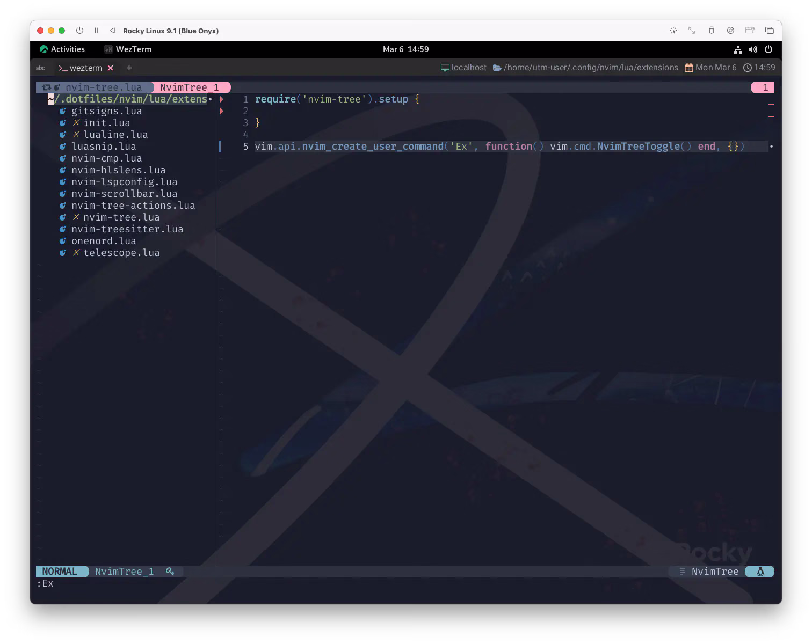The height and width of the screenshot is (644, 812).
Task: Click the UTM resize display arrows icon
Action: (x=692, y=31)
